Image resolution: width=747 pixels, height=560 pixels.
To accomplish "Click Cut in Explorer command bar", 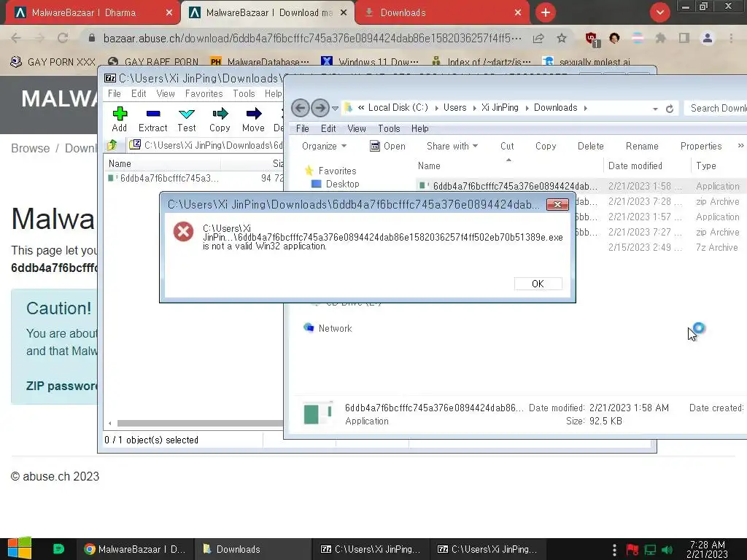I will click(x=507, y=146).
